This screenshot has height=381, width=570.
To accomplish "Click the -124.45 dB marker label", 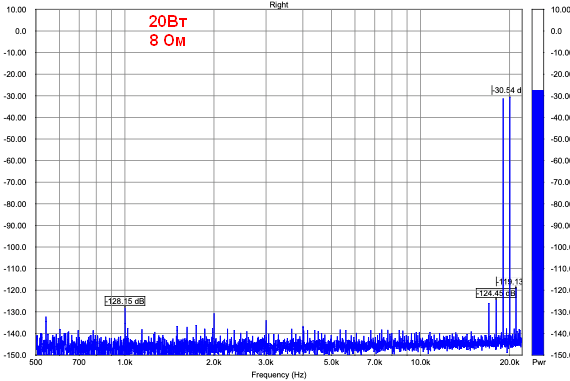I will click(x=496, y=293).
